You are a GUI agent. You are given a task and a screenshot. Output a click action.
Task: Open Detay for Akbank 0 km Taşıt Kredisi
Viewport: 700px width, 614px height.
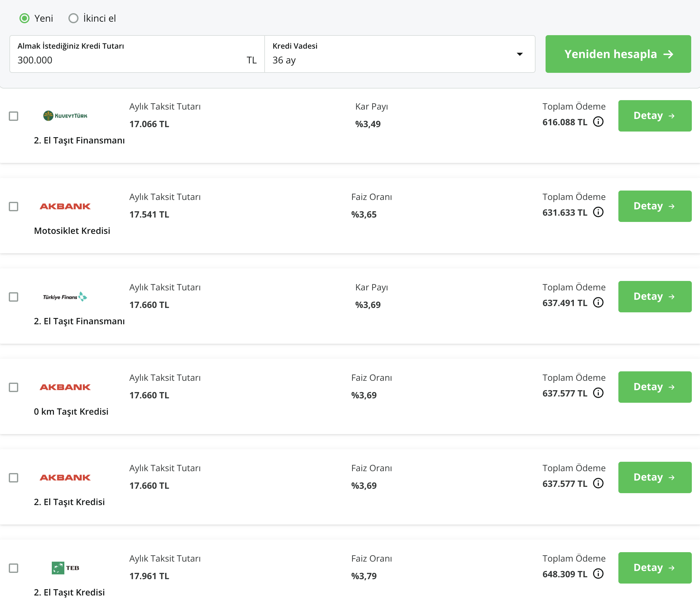[655, 387]
